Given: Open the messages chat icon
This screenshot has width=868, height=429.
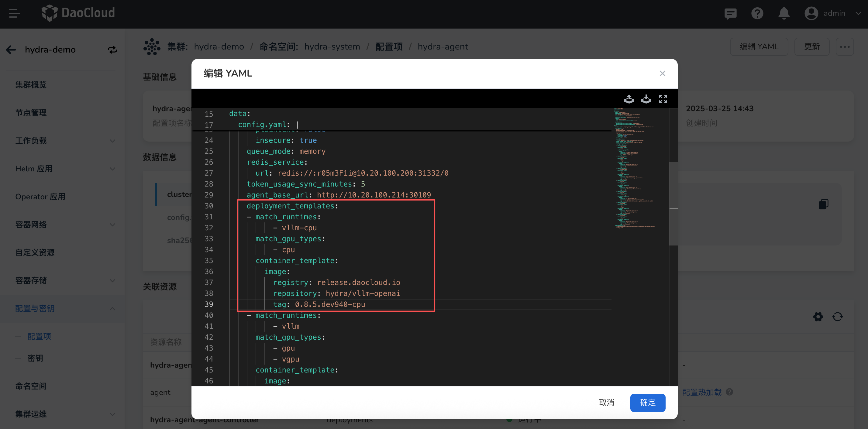Looking at the screenshot, I should [x=730, y=13].
